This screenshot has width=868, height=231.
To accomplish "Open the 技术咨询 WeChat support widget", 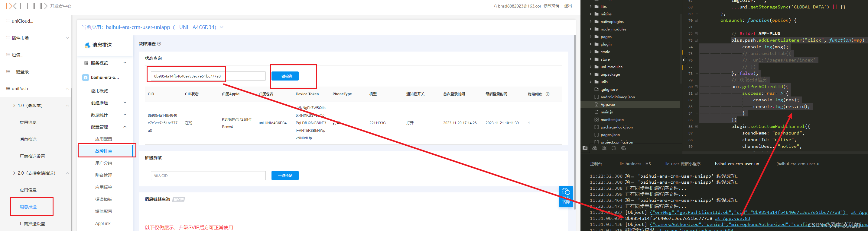I will [x=566, y=196].
